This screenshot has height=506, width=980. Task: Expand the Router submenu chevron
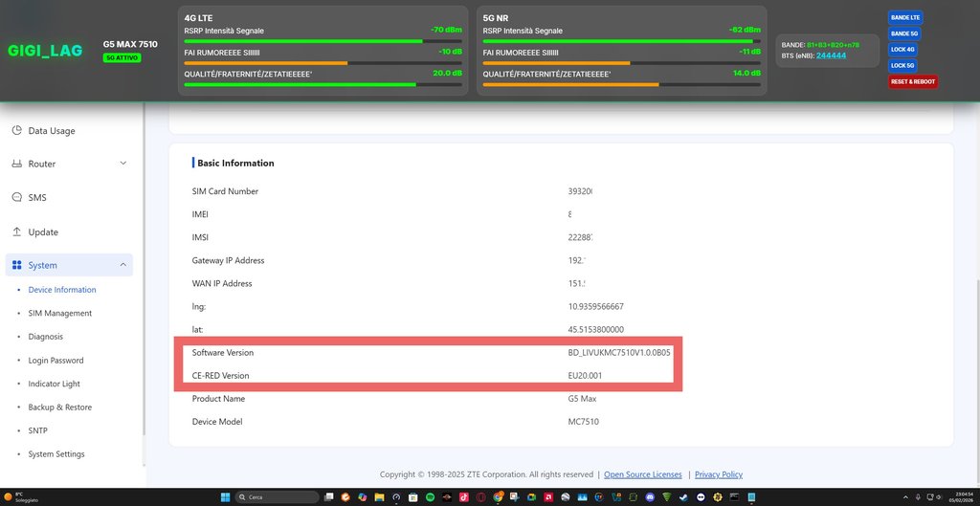(x=122, y=164)
